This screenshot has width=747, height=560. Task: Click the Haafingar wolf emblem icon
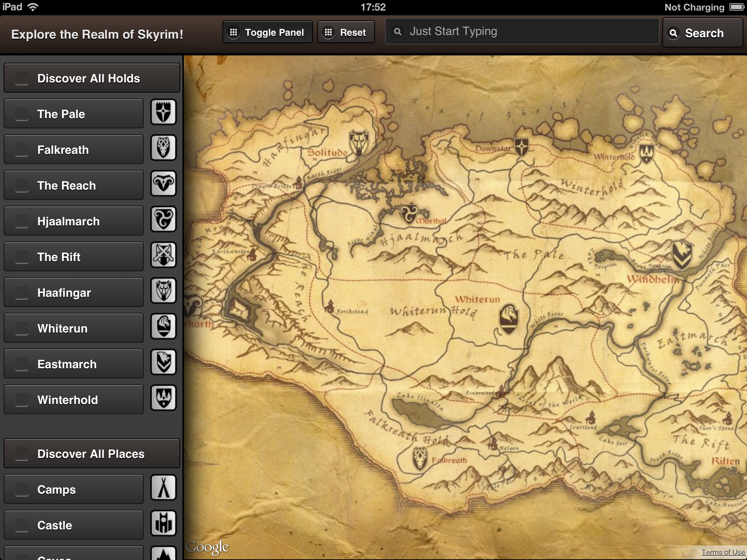coord(163,291)
